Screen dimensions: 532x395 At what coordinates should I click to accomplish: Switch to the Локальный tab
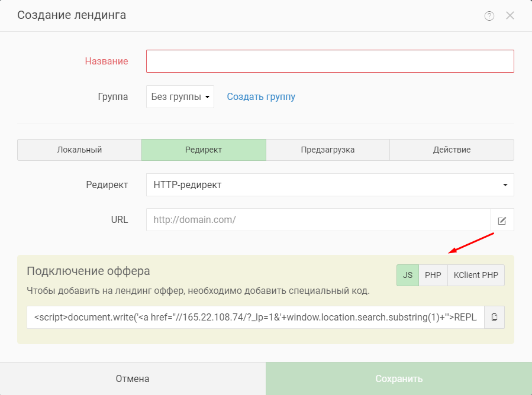[x=79, y=150]
